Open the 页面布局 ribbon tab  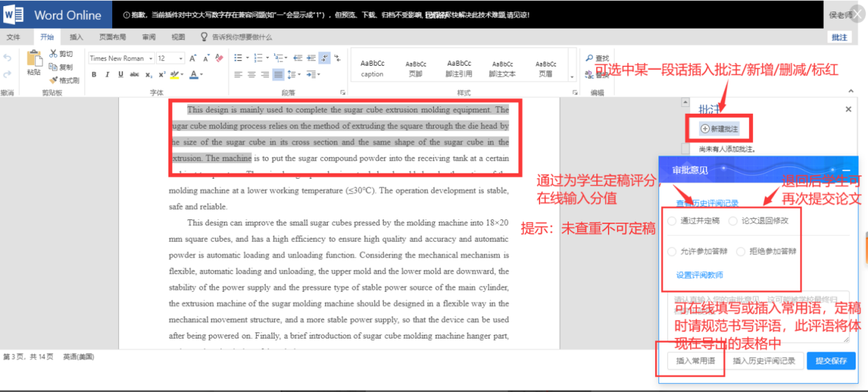tap(112, 37)
